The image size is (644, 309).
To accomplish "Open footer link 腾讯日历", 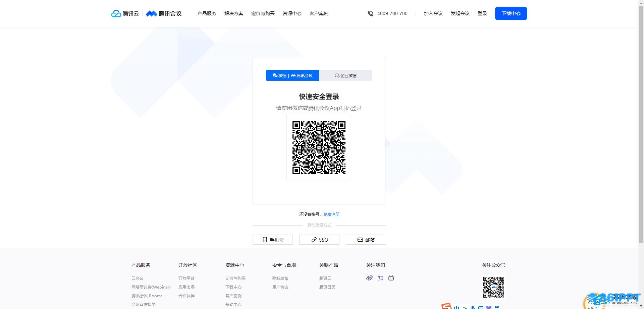I will (x=327, y=287).
